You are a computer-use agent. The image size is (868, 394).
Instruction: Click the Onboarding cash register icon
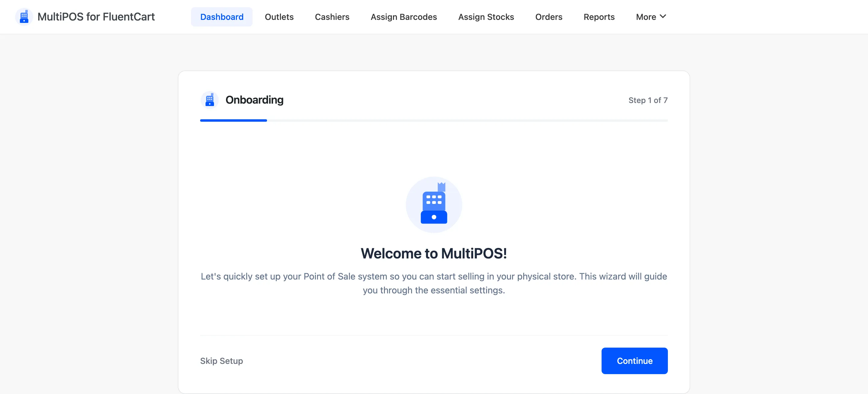[x=209, y=100]
